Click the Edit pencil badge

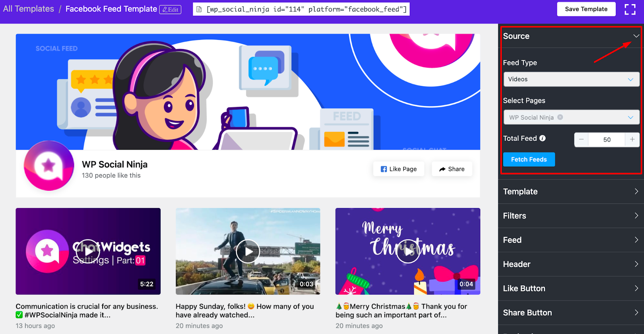click(x=170, y=10)
